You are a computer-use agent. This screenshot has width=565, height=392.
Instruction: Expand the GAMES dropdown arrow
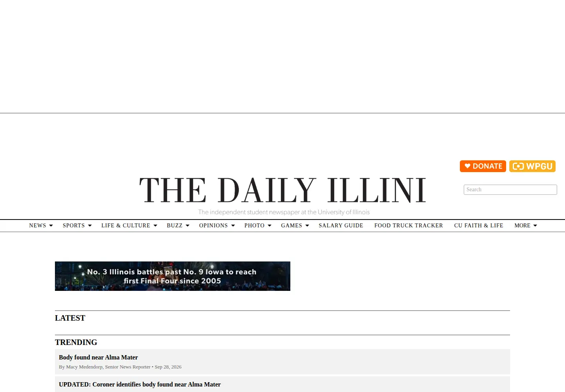[x=307, y=226]
